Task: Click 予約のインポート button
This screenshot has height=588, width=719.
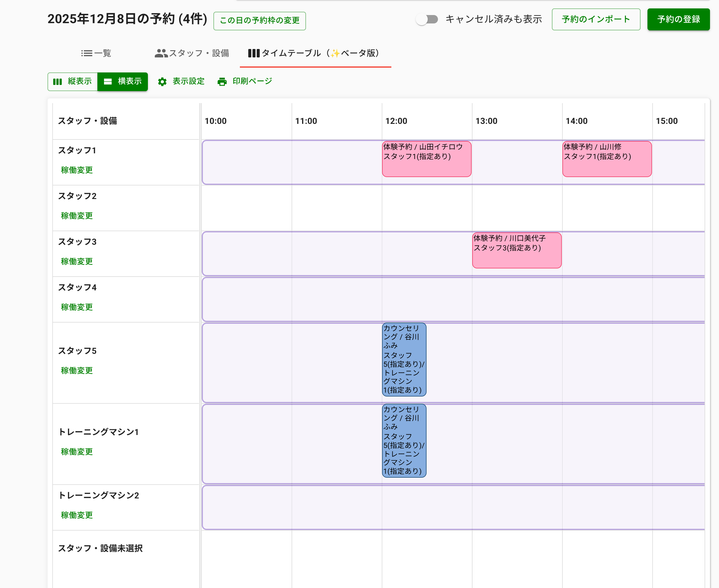Action: [x=596, y=19]
